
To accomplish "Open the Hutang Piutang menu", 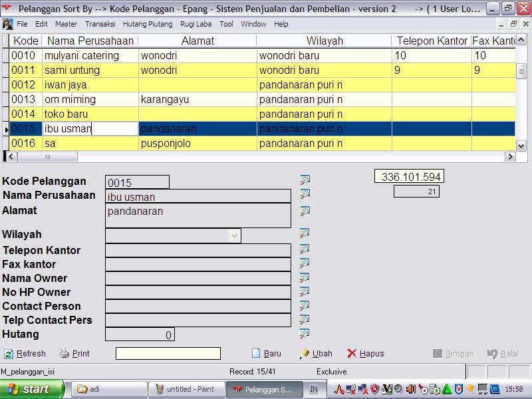I will point(148,24).
